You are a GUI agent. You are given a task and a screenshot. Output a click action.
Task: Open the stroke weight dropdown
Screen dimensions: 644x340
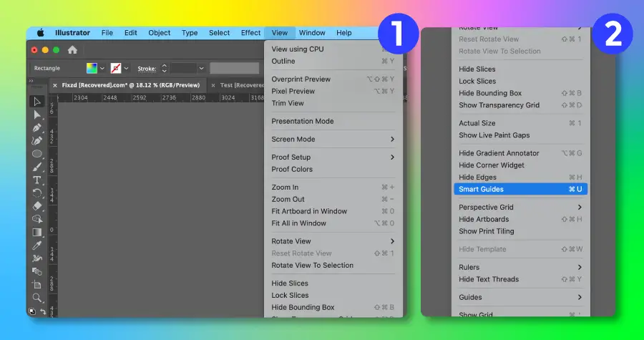point(201,68)
